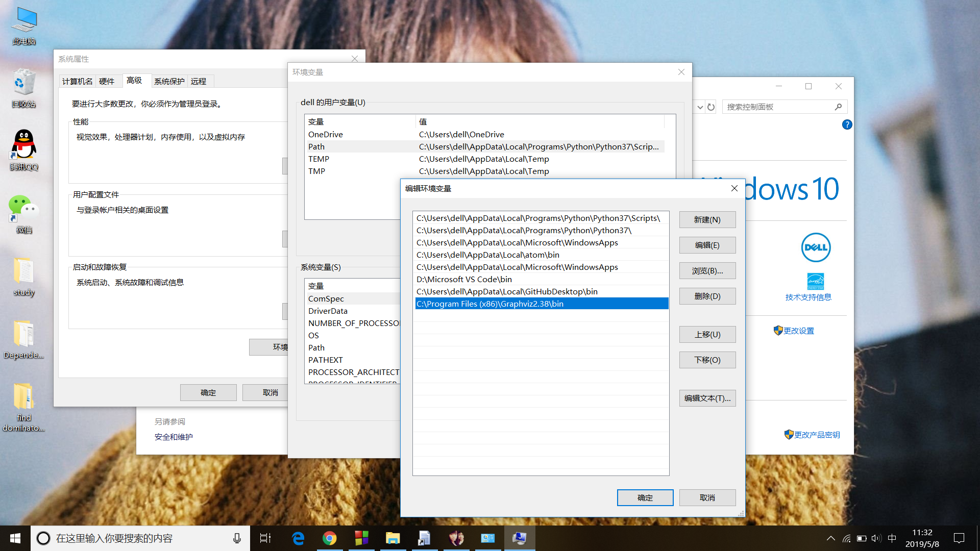Select user variable OneDrive row
The width and height of the screenshot is (980, 551).
coord(485,134)
